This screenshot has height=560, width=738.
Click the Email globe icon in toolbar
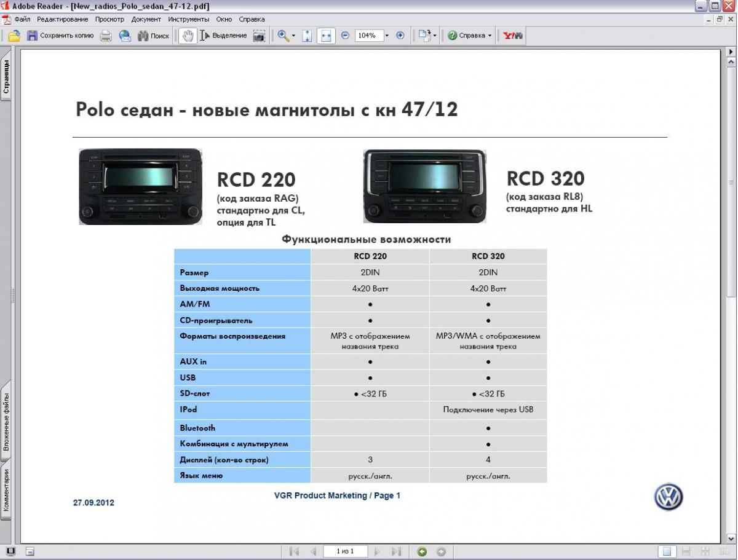(125, 36)
